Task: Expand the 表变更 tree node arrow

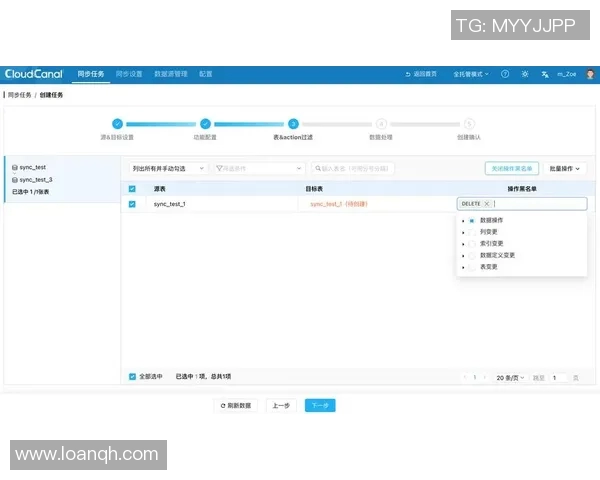Action: (x=463, y=268)
